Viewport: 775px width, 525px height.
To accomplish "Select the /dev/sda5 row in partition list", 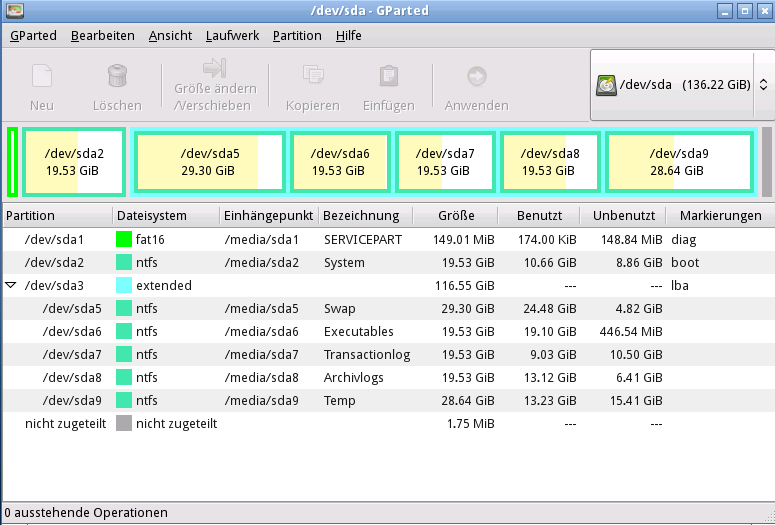I will point(389,308).
